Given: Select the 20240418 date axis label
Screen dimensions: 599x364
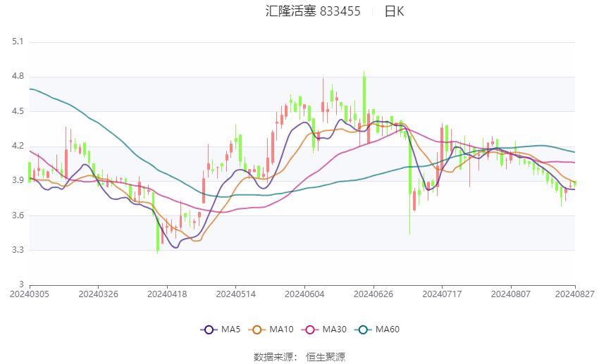Looking at the screenshot, I should pos(167,294).
